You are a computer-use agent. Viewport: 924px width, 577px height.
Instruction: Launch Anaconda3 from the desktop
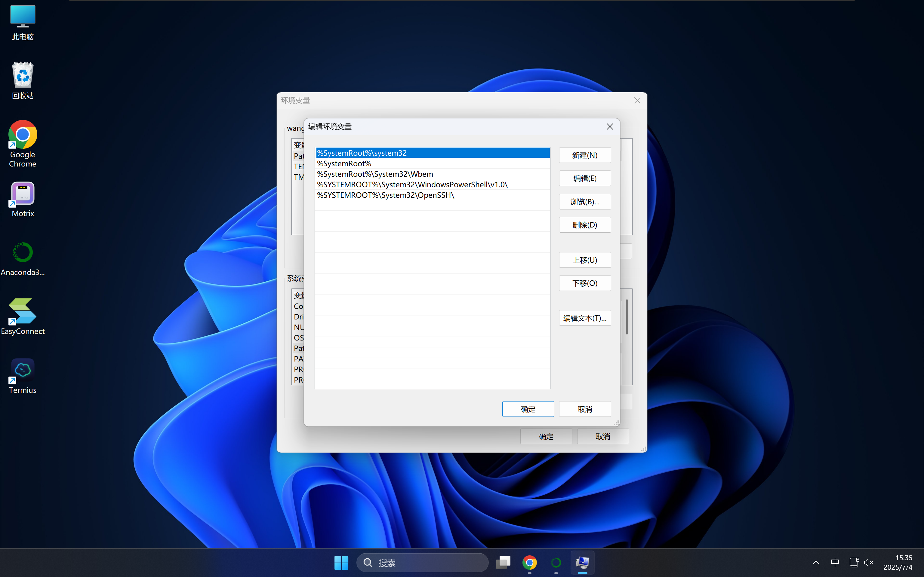23,253
